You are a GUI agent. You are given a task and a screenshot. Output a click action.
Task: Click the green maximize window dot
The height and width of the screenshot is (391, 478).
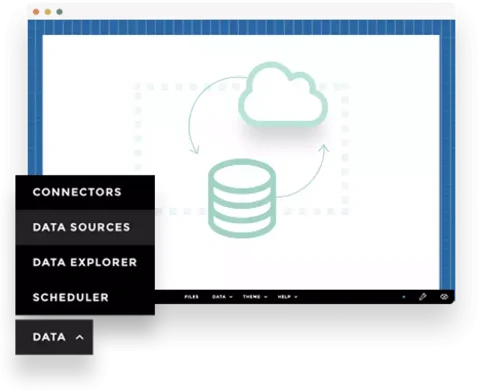(x=60, y=12)
